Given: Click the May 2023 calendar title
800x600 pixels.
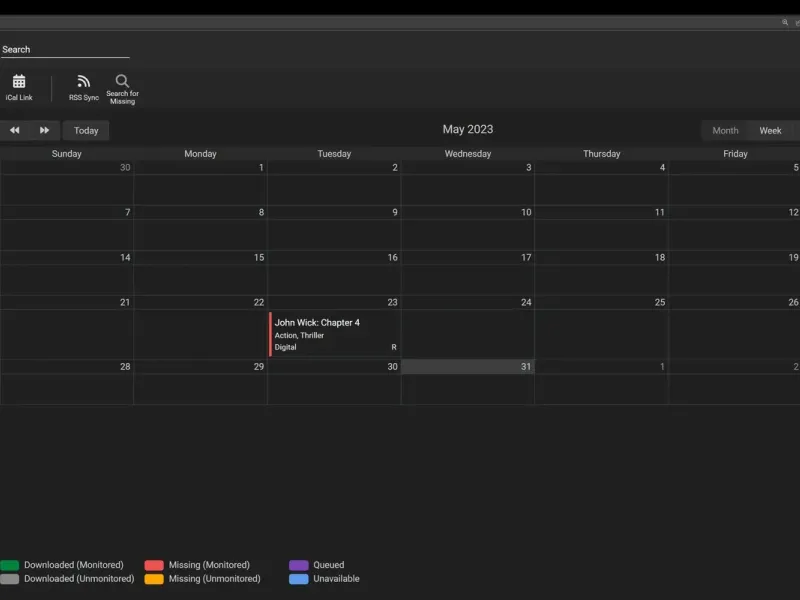Looking at the screenshot, I should (x=468, y=129).
